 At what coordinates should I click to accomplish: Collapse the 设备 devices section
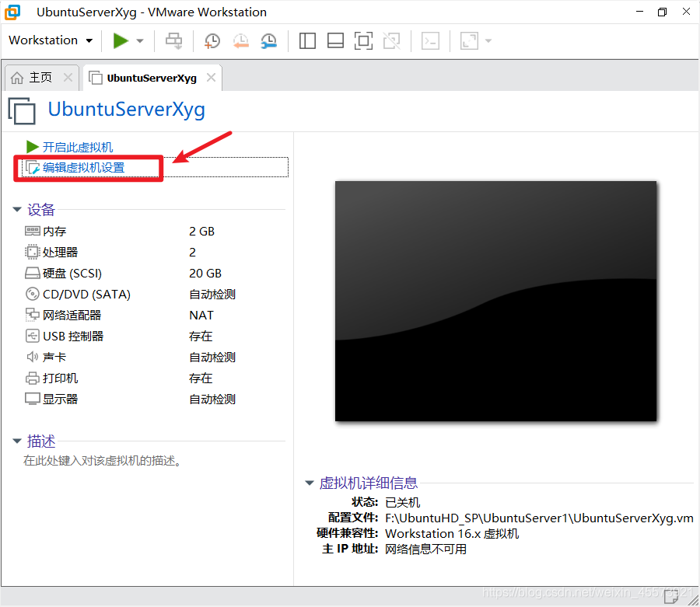click(x=17, y=209)
